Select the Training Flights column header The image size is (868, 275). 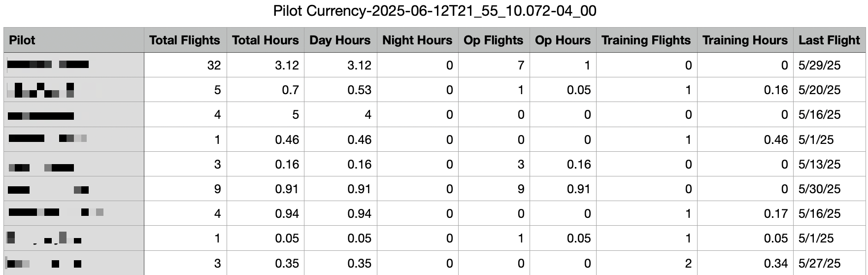647,40
